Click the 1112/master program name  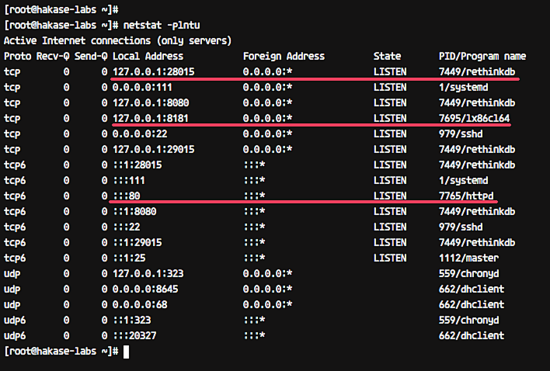469,258
